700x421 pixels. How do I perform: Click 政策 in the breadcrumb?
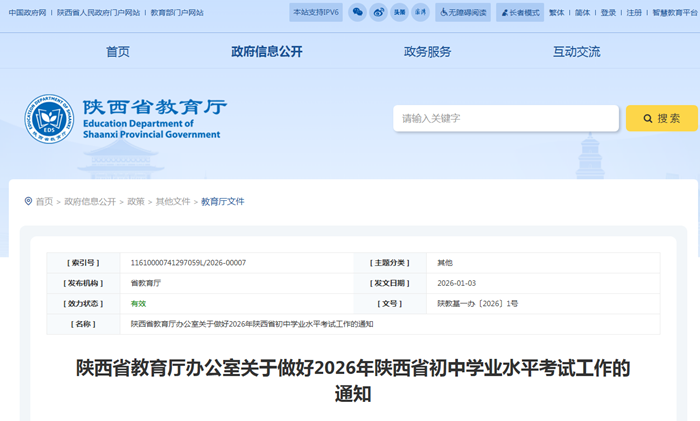[136, 201]
